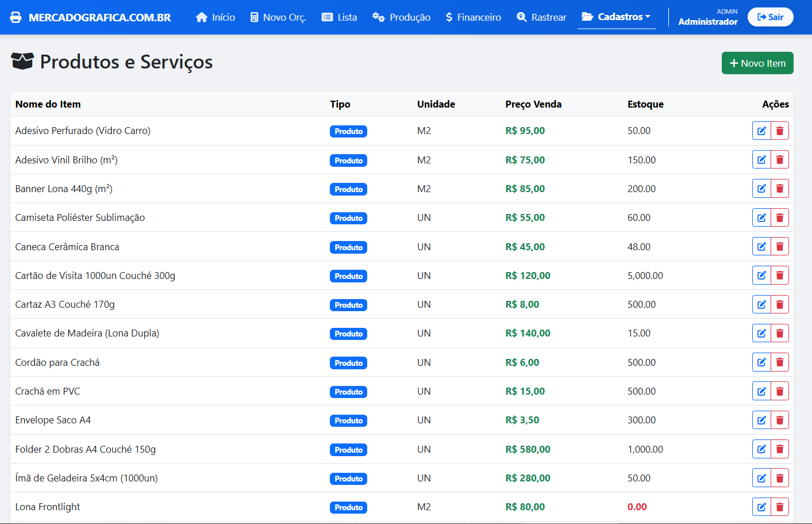
Task: Expand the Cadastros dropdown menu
Action: tap(616, 17)
